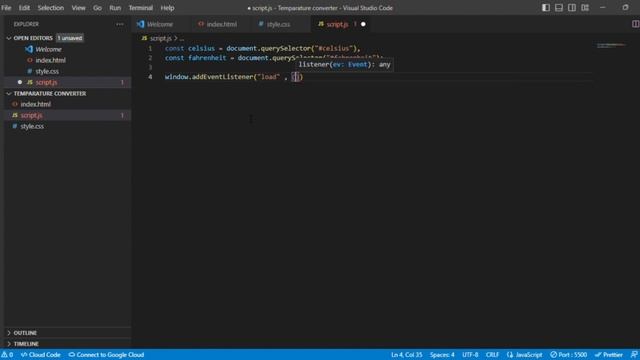Open the File menu
The height and width of the screenshot is (360, 640).
6,8
